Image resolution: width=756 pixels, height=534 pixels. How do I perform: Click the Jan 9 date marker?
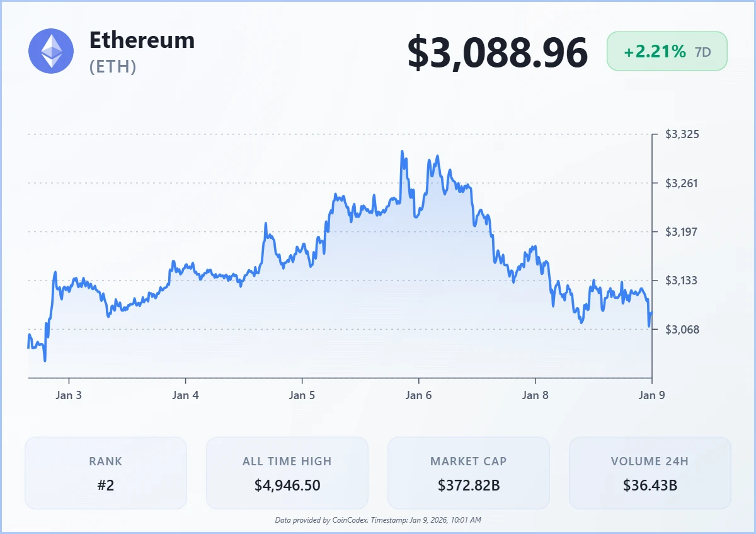click(x=651, y=395)
